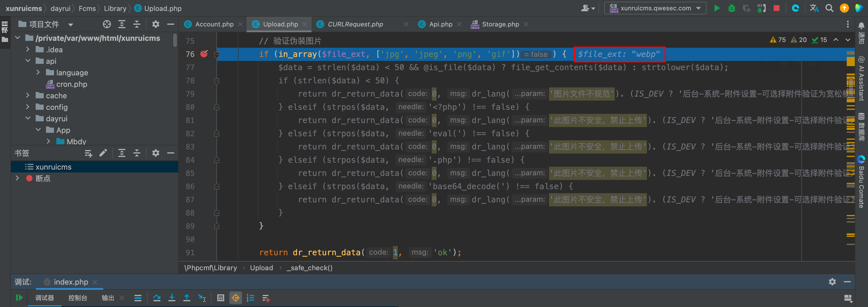This screenshot has width=868, height=307.
Task: Start debugging with the green bug icon
Action: 731,8
